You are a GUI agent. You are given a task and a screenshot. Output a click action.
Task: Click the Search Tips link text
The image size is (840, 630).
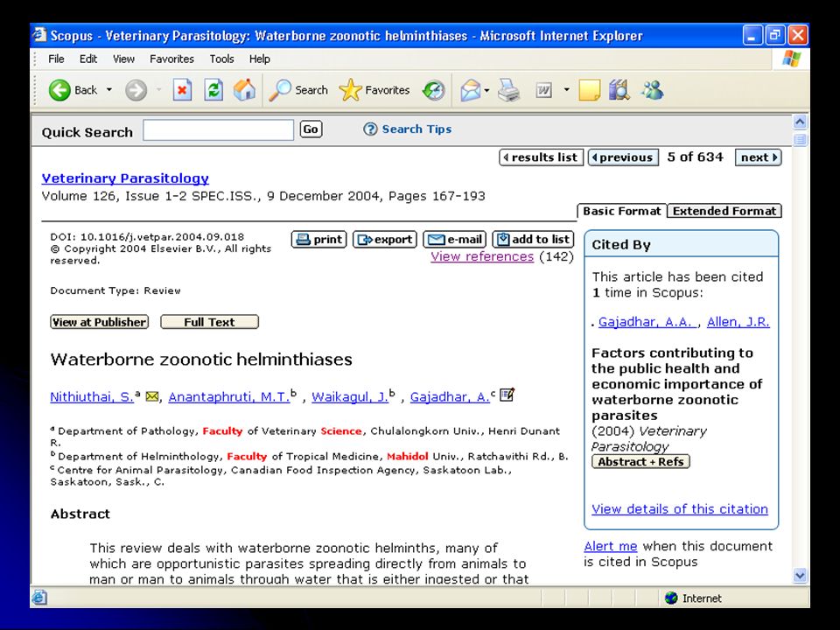click(416, 129)
